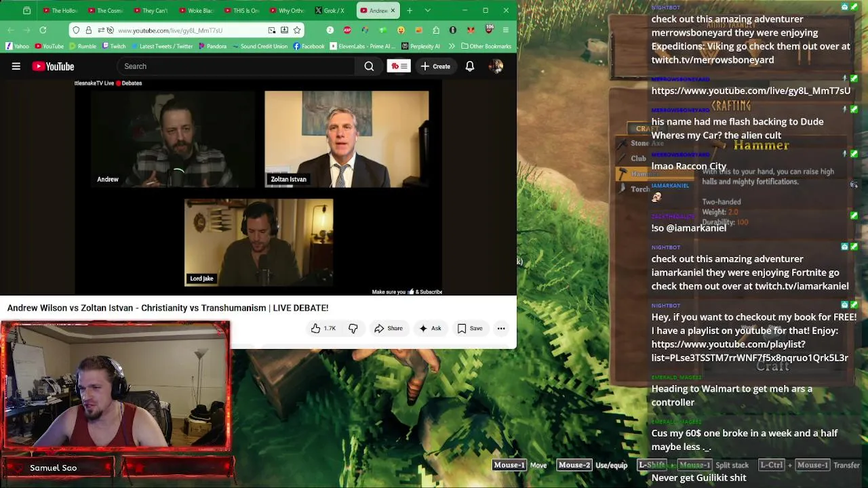
Task: Open the Sound Credit Union bookmark
Action: click(260, 46)
